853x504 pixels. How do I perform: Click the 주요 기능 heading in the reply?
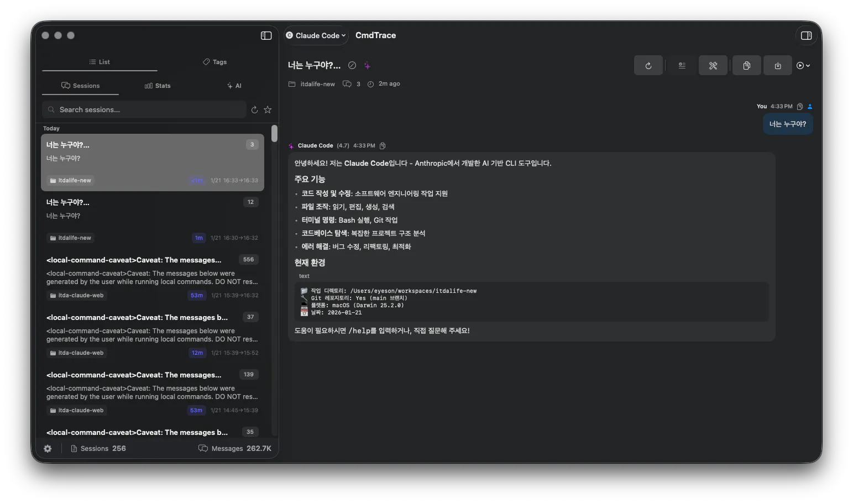point(310,179)
